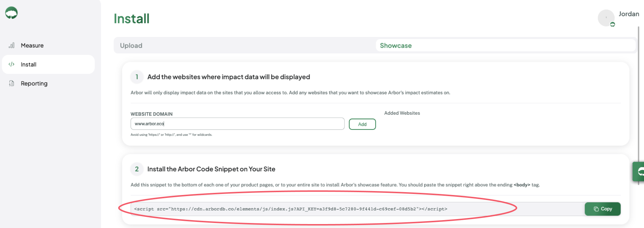Switch to the Upload tab
This screenshot has width=644, height=228.
pos(245,46)
